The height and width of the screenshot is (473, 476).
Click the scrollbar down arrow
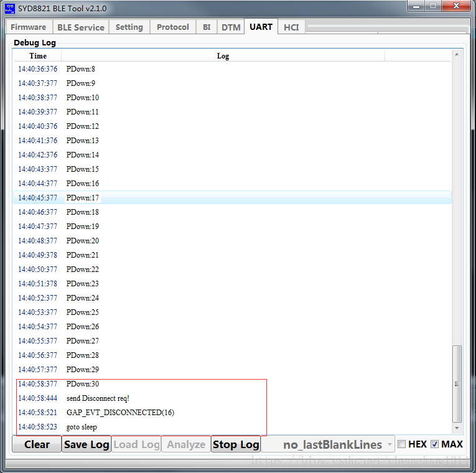click(x=457, y=428)
